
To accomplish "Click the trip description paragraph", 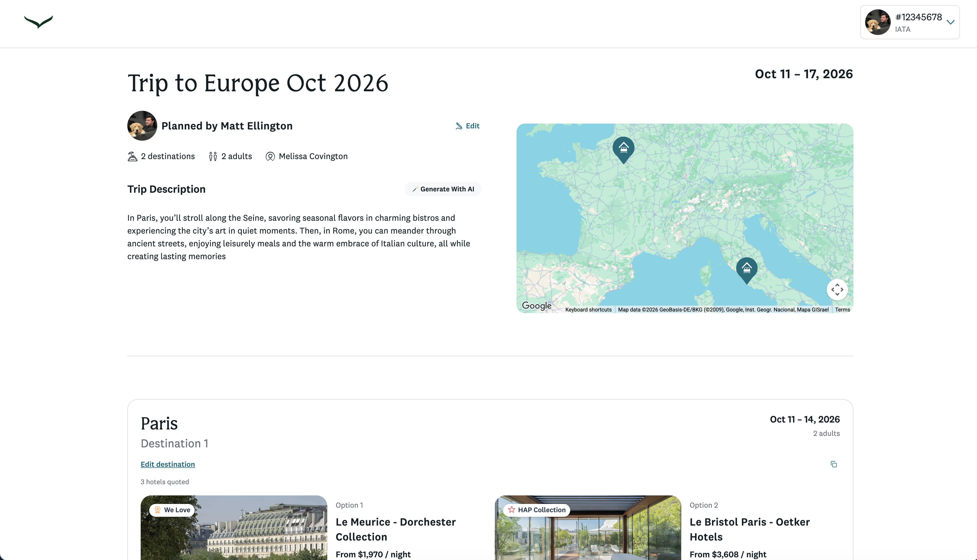I will [299, 237].
